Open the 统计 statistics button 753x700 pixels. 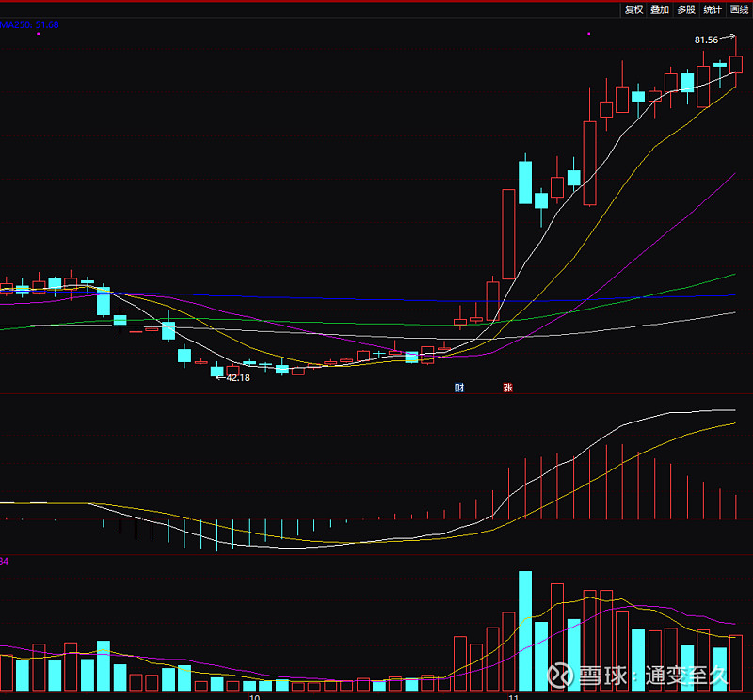(x=713, y=9)
